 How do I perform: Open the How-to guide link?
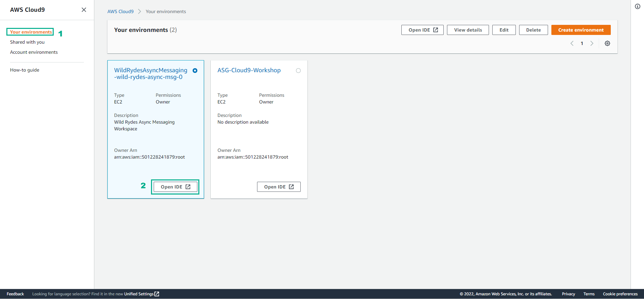pos(24,70)
